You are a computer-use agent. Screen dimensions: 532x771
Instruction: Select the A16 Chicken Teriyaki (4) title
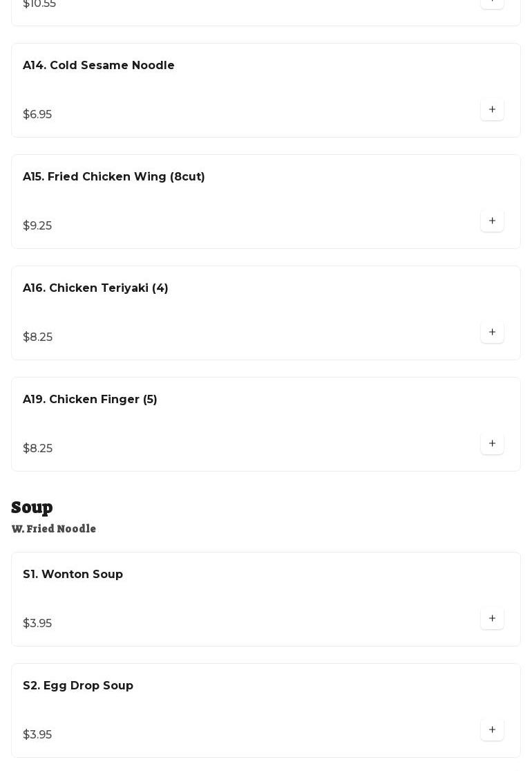pyautogui.click(x=95, y=288)
